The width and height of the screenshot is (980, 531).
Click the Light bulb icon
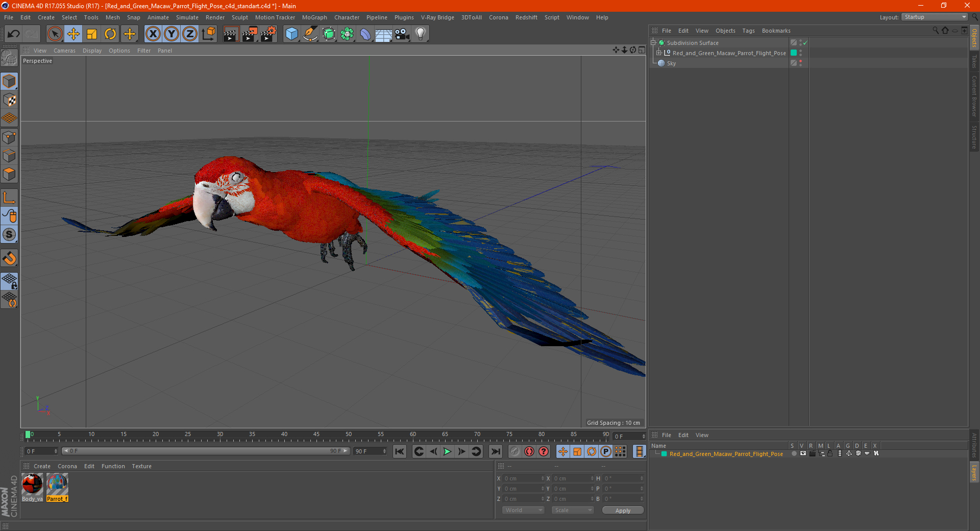tap(420, 34)
